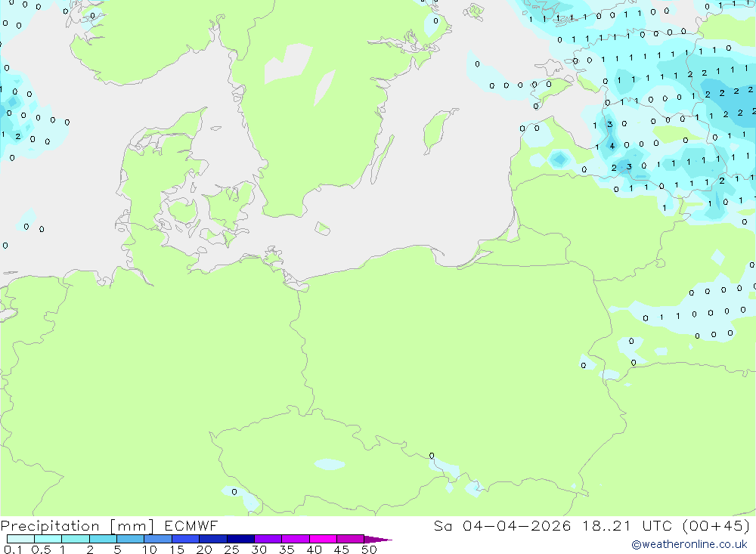
Task: Click the 5–10 mm legend color swatch
Action: [130, 539]
